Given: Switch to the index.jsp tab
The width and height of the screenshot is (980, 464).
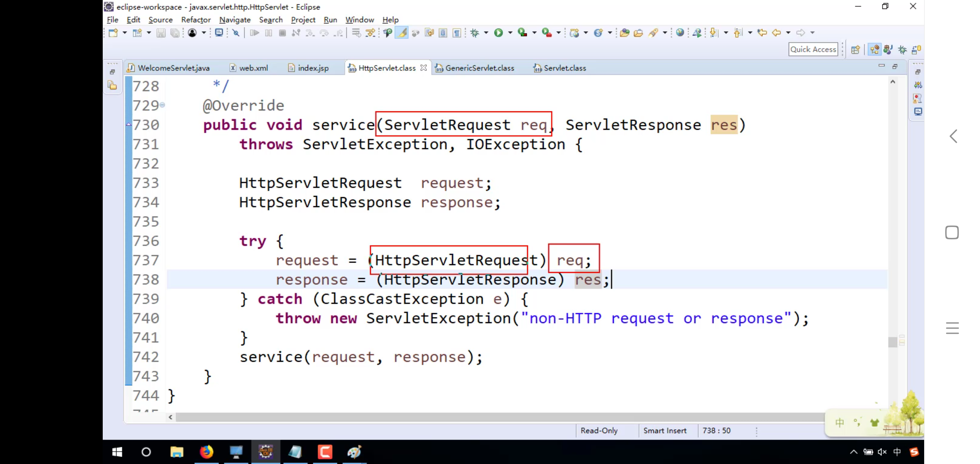Looking at the screenshot, I should [308, 68].
